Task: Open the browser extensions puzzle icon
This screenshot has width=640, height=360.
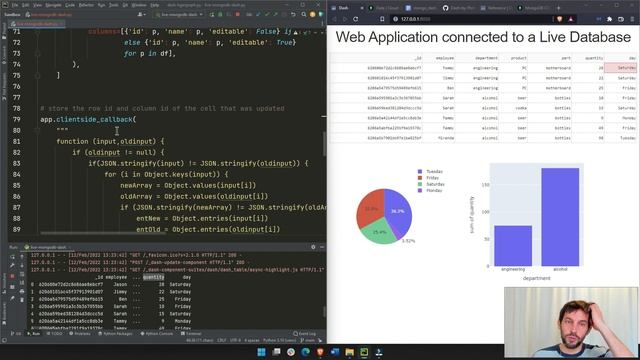Action: click(609, 19)
